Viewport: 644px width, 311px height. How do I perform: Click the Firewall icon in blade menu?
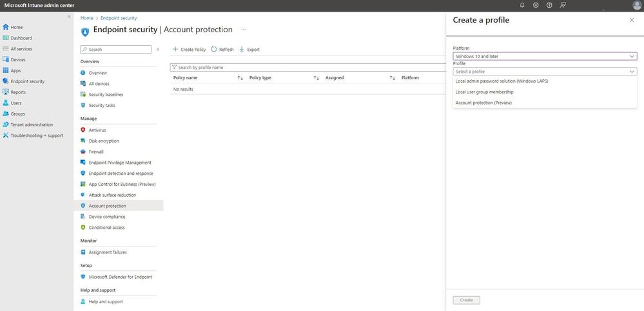click(83, 152)
